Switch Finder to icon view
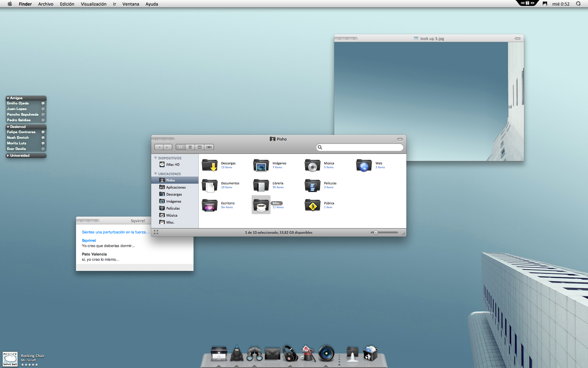This screenshot has width=588, height=368. (x=181, y=147)
